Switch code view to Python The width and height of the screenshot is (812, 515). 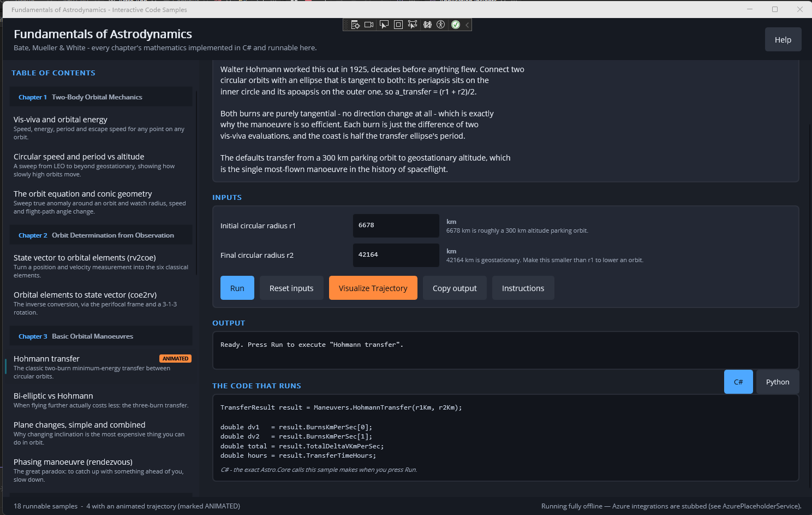click(x=778, y=382)
